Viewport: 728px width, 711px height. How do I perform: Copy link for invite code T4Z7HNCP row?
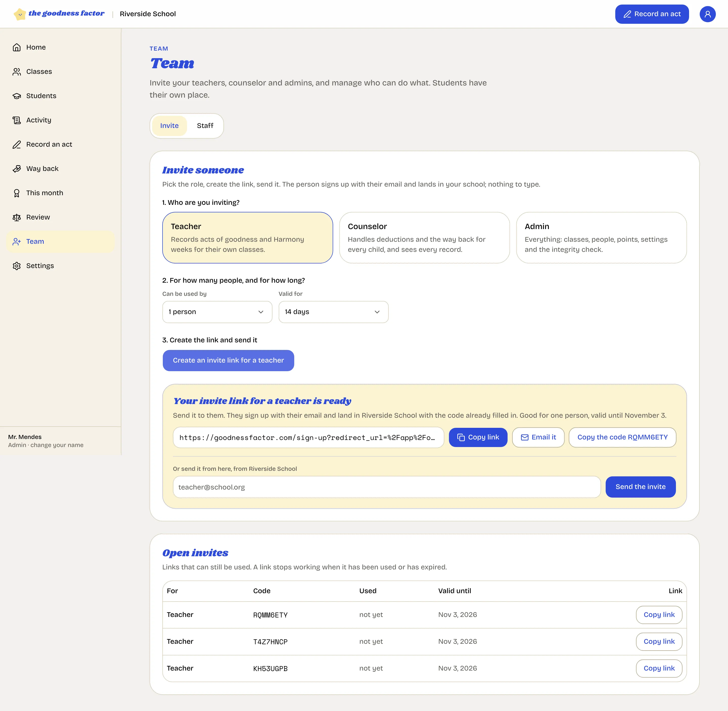(x=659, y=641)
